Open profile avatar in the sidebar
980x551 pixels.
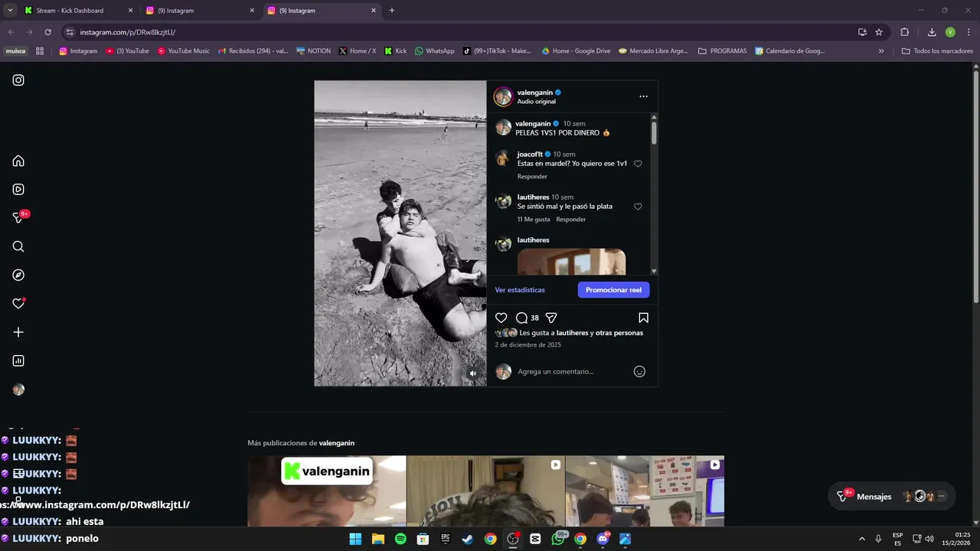coord(18,390)
